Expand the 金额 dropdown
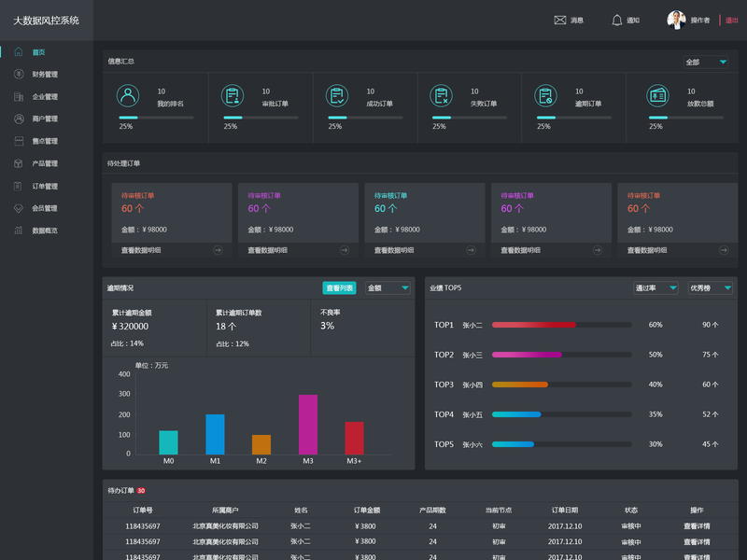The width and height of the screenshot is (747, 560). point(388,288)
